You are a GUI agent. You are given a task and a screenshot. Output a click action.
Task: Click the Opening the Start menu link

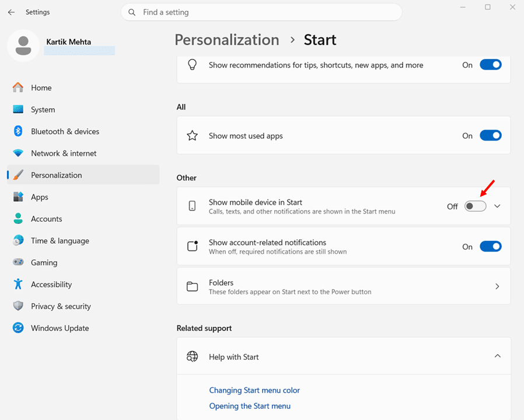(250, 406)
